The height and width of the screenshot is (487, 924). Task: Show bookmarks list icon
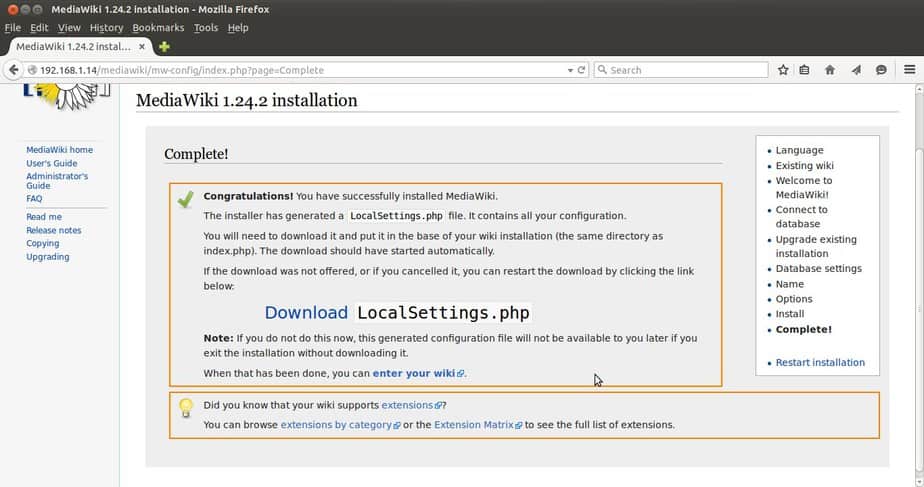coord(804,70)
